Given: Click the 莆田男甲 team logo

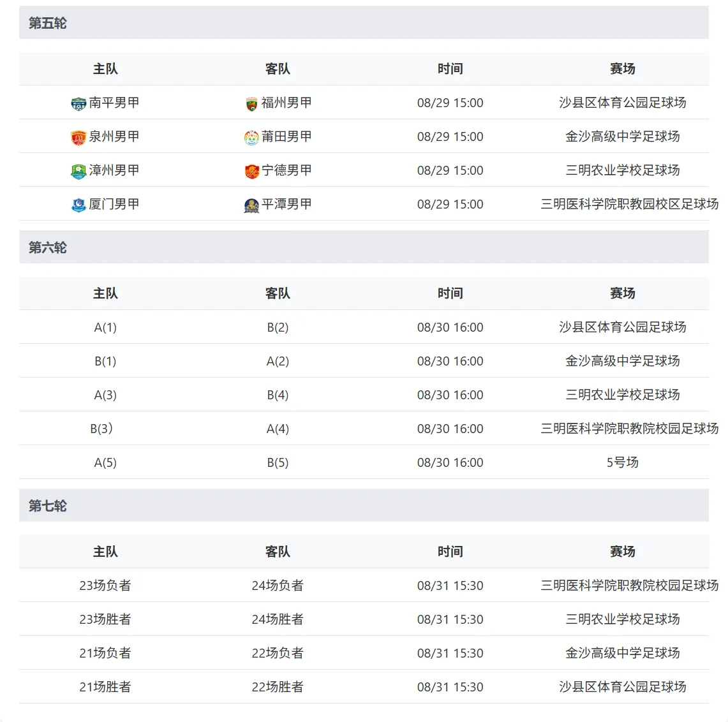Looking at the screenshot, I should [x=251, y=137].
